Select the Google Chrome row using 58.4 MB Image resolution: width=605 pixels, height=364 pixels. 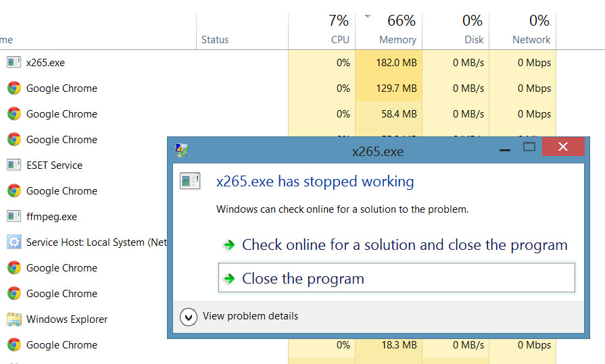coord(62,114)
